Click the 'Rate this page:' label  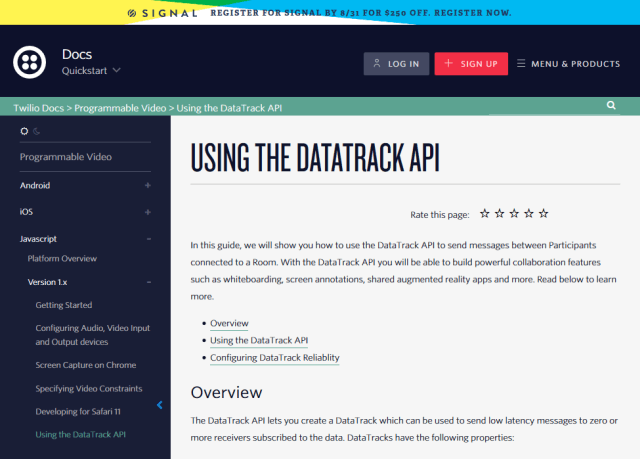tap(440, 215)
